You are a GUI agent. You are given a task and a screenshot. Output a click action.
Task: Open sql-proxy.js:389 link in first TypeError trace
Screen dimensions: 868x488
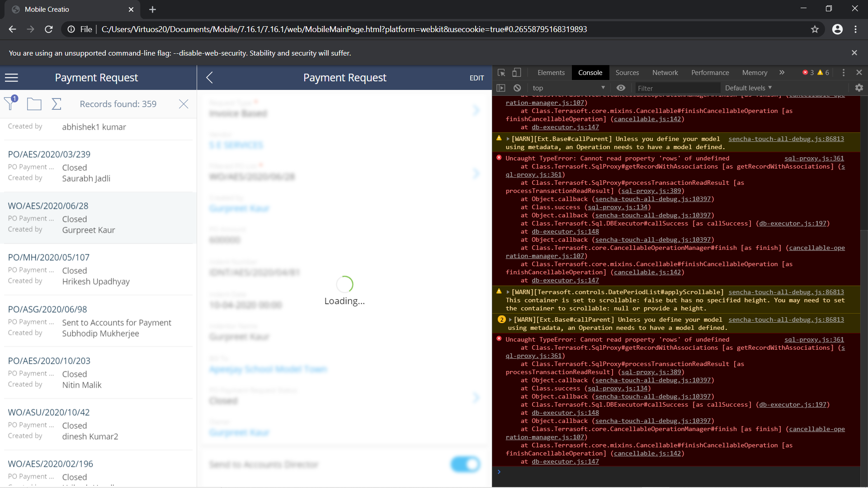tap(651, 191)
